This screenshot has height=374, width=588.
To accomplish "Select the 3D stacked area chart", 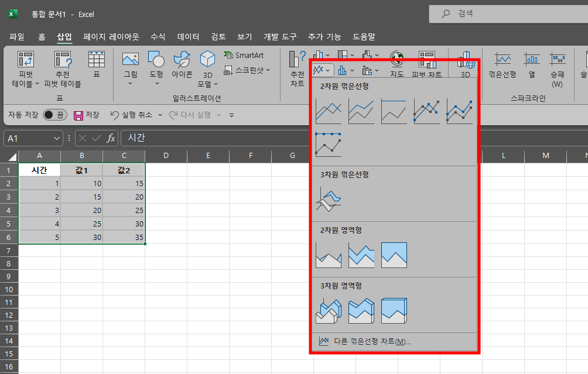I will pos(361,311).
